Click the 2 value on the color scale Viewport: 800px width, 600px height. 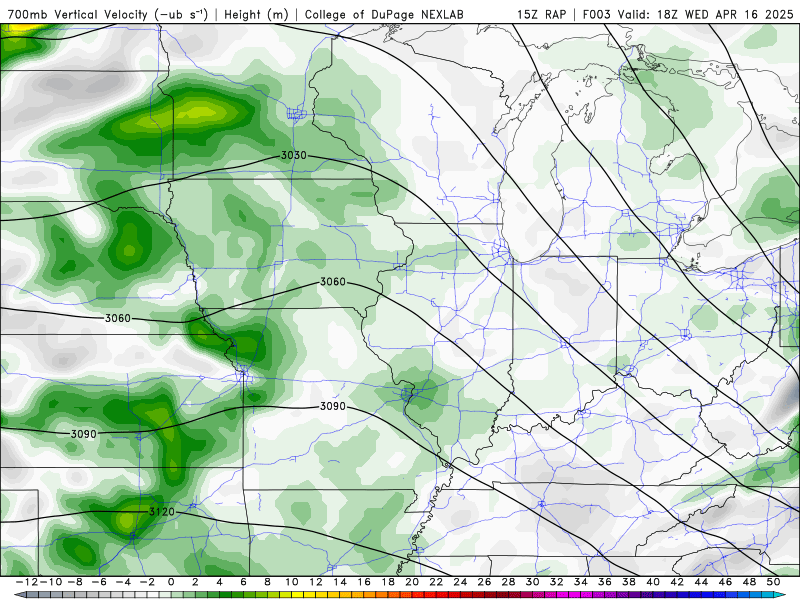(x=195, y=582)
